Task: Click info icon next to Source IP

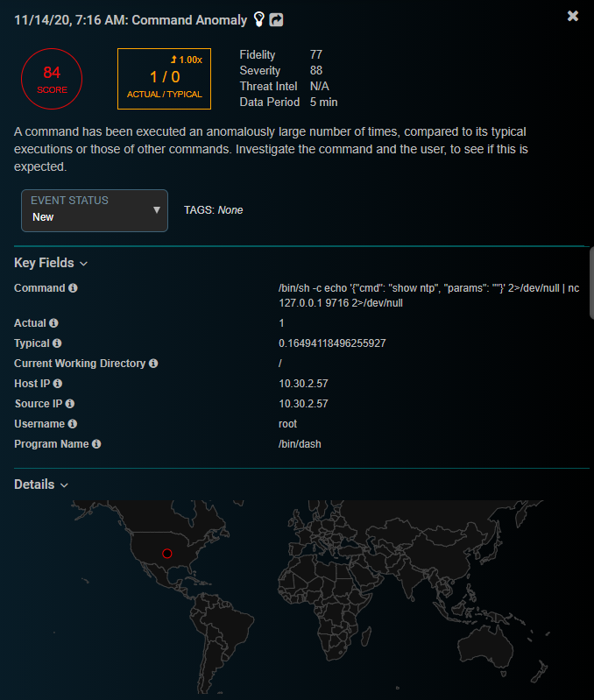Action: pos(70,404)
